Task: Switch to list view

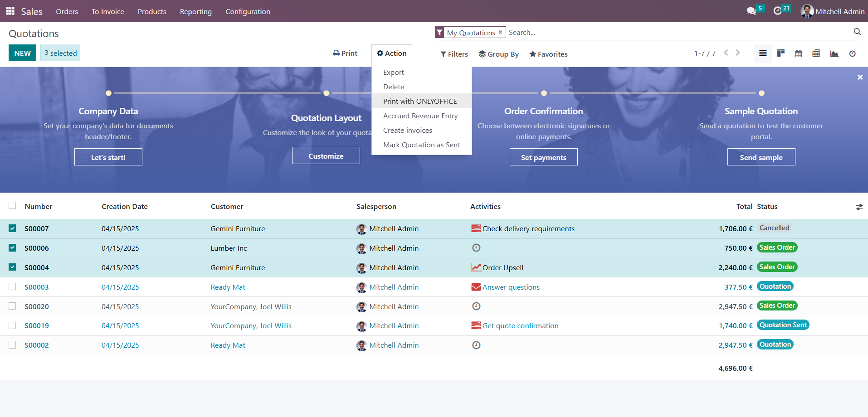Action: (x=763, y=53)
